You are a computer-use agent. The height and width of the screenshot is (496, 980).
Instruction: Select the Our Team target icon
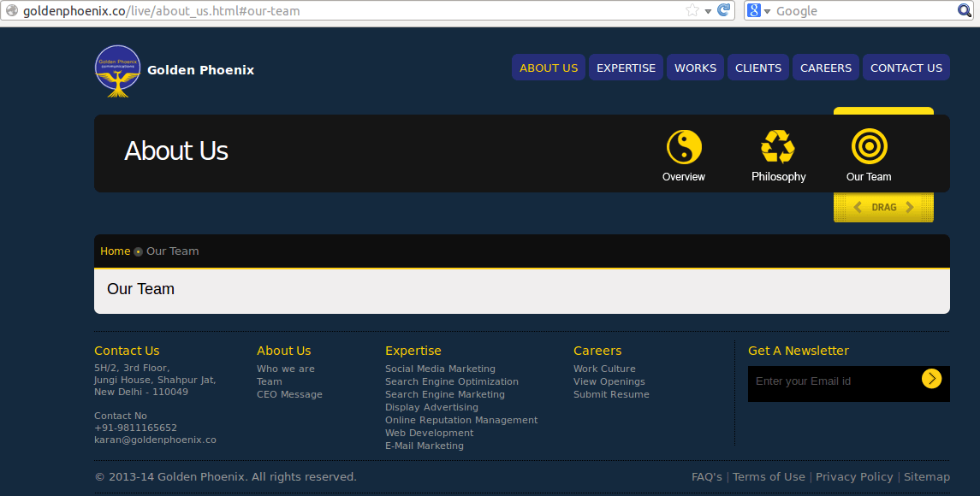tap(869, 146)
